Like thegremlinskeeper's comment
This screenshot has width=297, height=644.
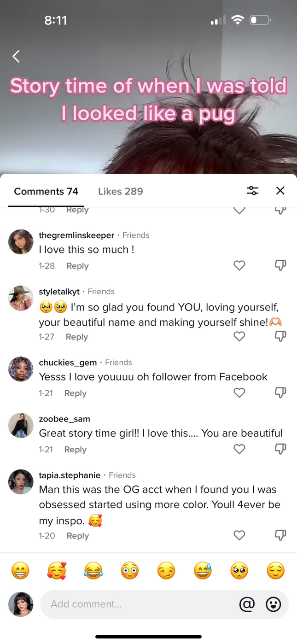(x=239, y=265)
